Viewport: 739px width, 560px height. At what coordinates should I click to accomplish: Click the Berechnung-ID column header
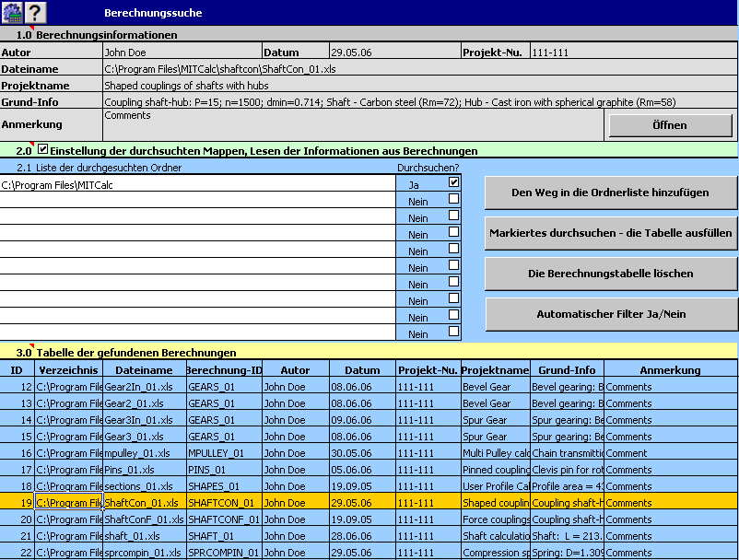point(224,370)
